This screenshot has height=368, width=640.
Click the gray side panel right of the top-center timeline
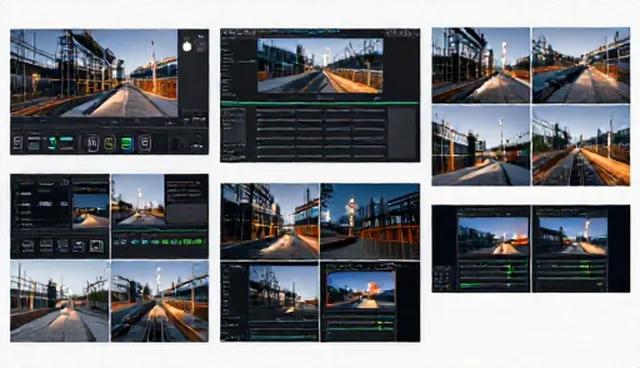pos(402,133)
